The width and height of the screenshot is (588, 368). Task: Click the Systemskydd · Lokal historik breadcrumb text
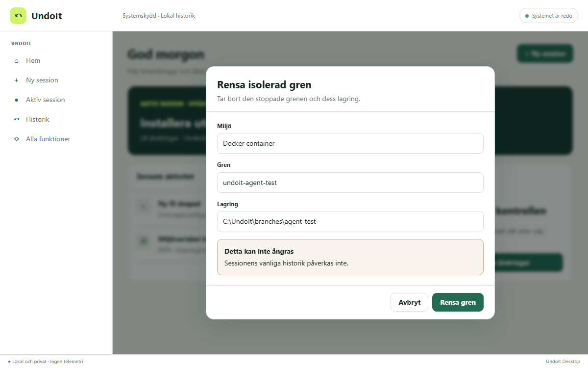tap(159, 16)
